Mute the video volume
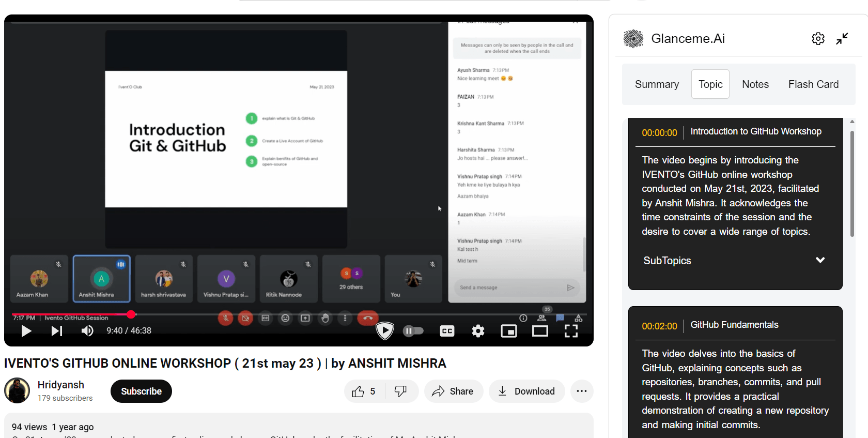868x438 pixels. (x=87, y=330)
